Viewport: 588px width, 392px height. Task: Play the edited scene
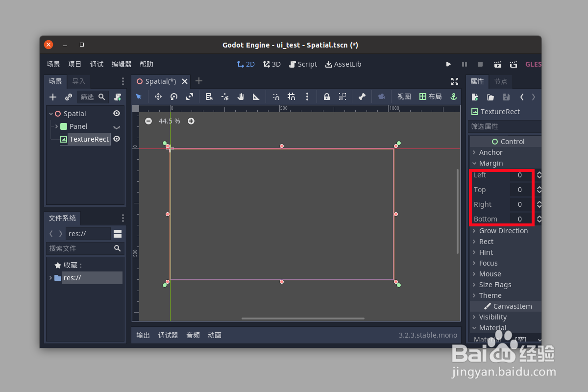[497, 64]
